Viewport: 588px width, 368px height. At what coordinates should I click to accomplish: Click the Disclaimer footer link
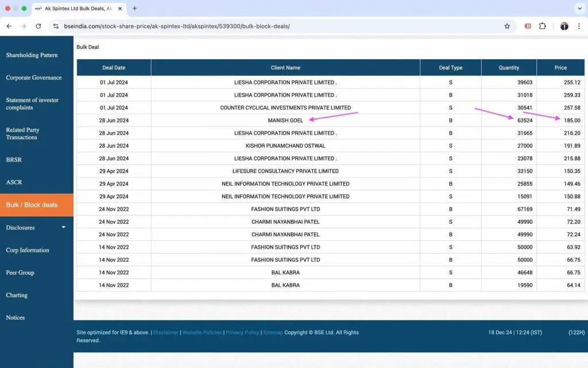166,332
